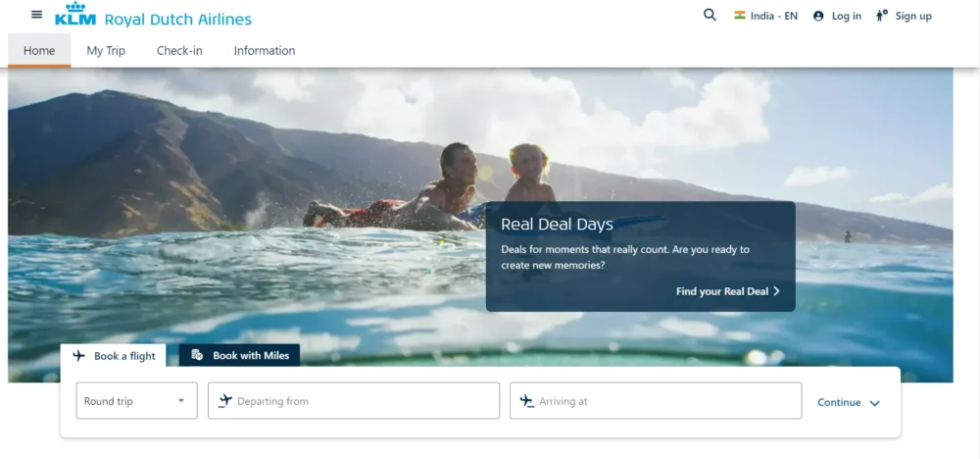980x459 pixels.
Task: Open India - EN language selector
Action: 773,16
